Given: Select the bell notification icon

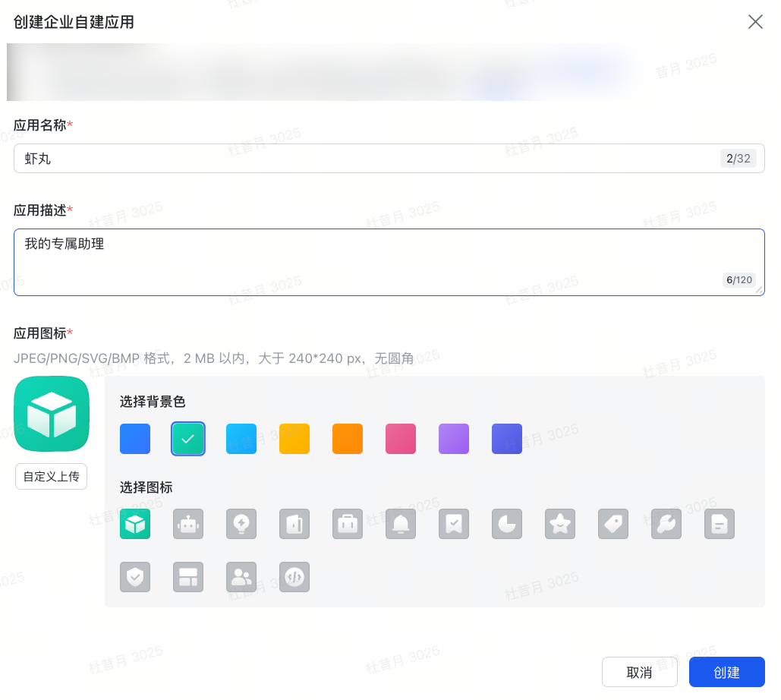Looking at the screenshot, I should [x=401, y=524].
